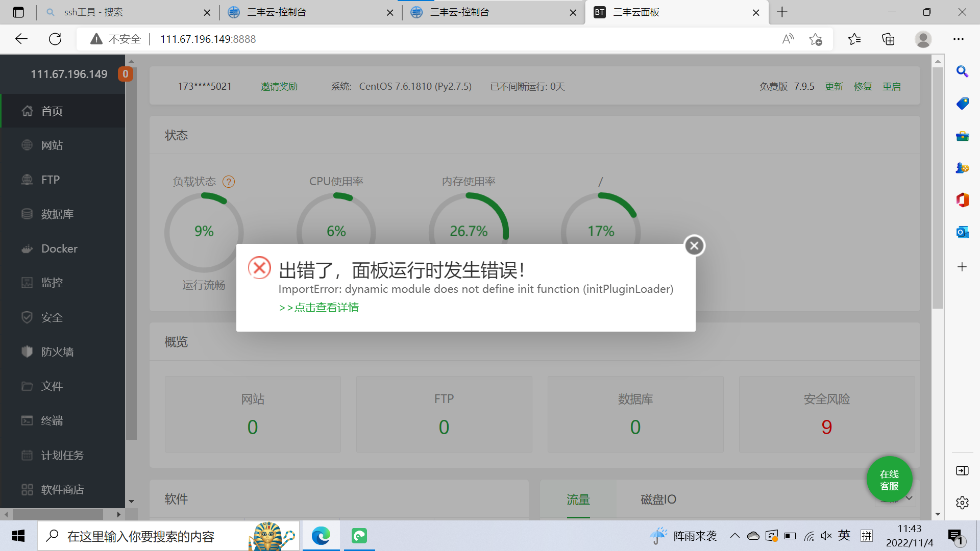This screenshot has width=980, height=551.
Task: Go back in browser history
Action: coord(21,39)
